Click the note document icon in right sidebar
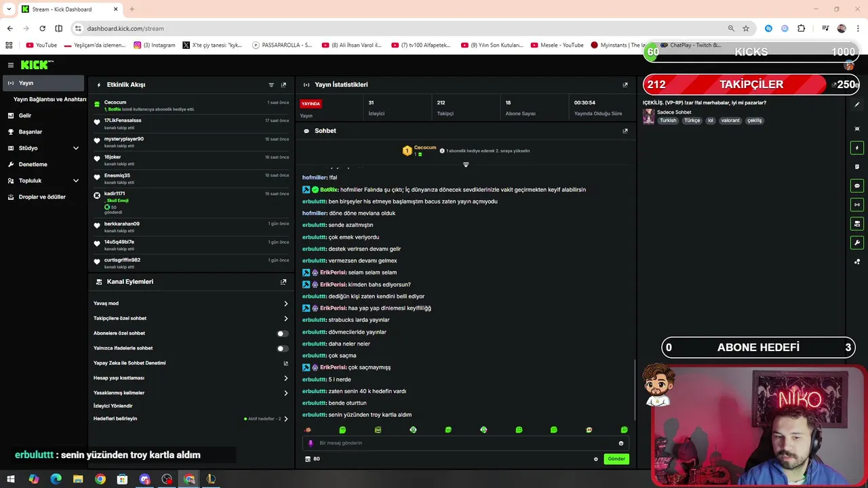The height and width of the screenshot is (488, 868). click(x=857, y=167)
